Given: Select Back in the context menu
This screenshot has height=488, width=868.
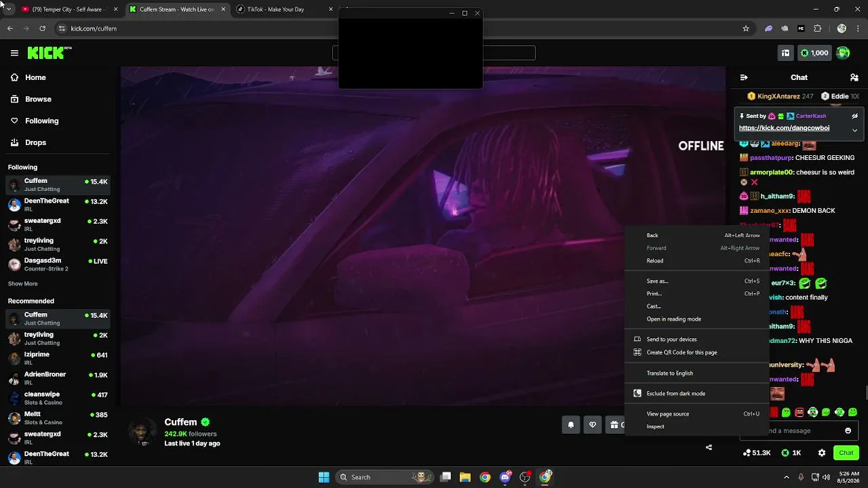Looking at the screenshot, I should coord(697,235).
